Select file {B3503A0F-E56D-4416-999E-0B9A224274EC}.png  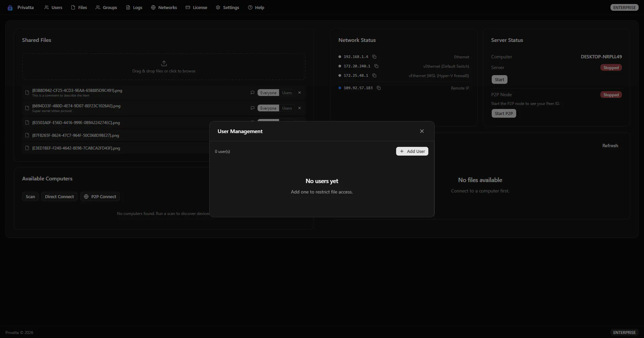click(76, 123)
